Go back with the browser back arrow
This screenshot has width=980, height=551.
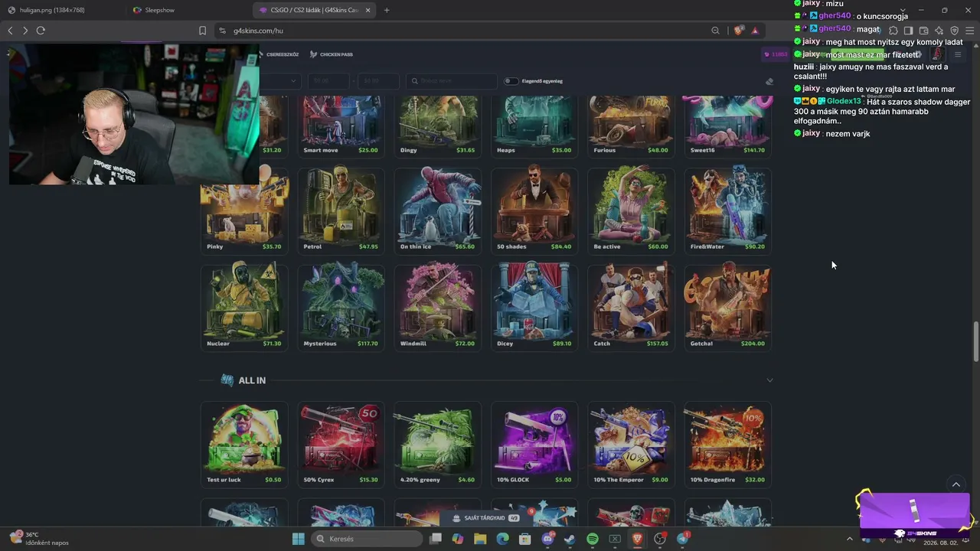tap(10, 31)
